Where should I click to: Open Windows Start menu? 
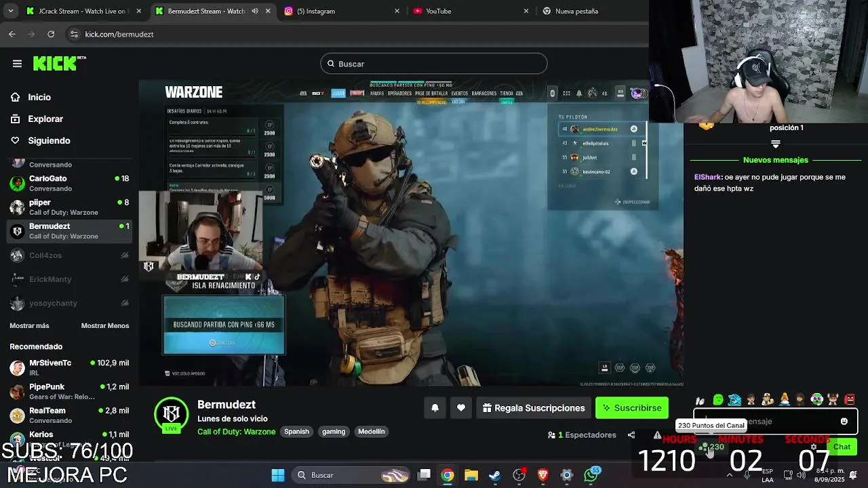[278, 475]
